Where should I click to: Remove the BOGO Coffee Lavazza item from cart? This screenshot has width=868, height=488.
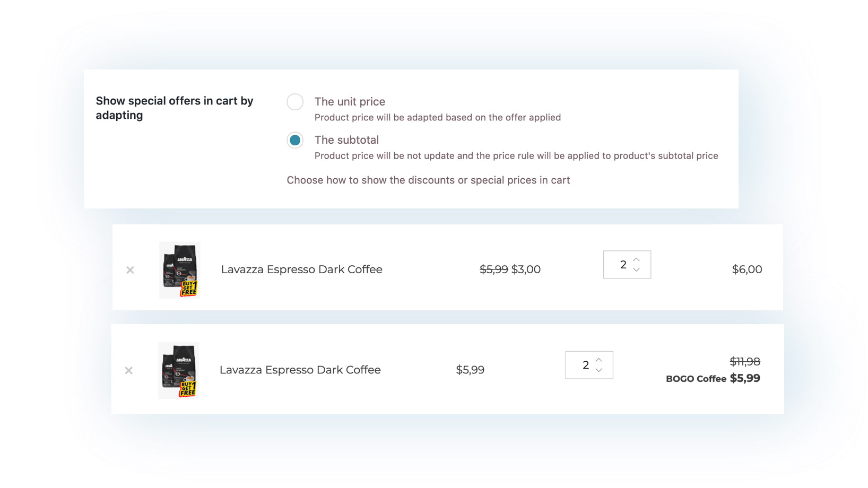(129, 370)
